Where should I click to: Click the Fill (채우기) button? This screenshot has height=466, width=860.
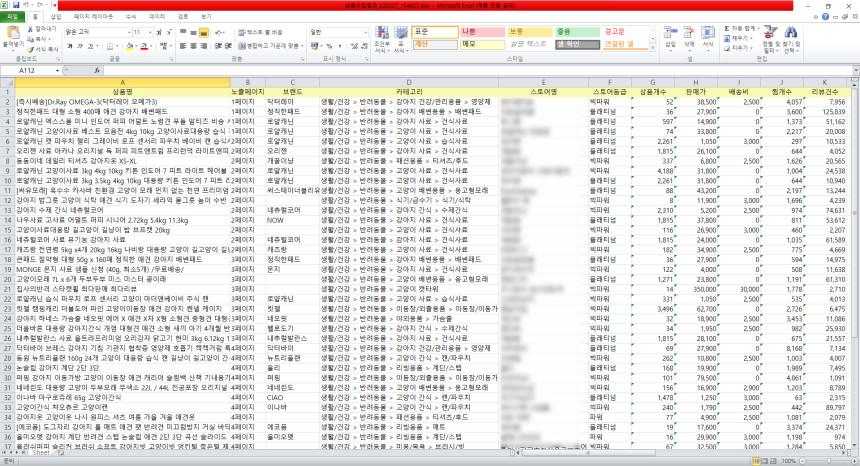tap(737, 38)
